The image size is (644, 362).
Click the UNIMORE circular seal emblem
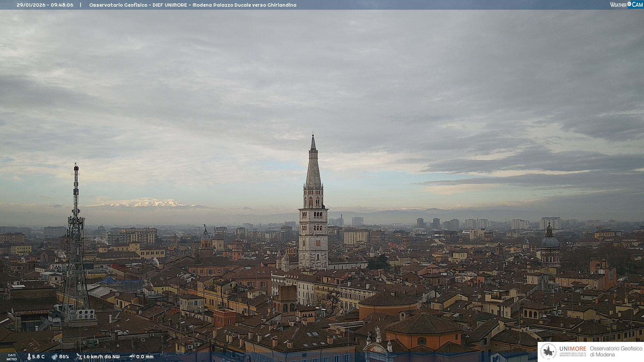point(548,352)
